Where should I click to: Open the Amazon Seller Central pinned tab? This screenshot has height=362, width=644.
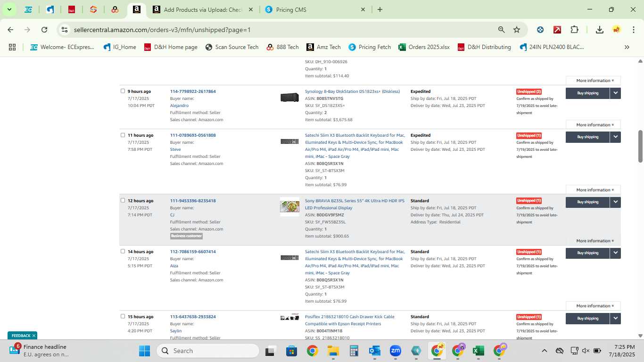point(136,9)
